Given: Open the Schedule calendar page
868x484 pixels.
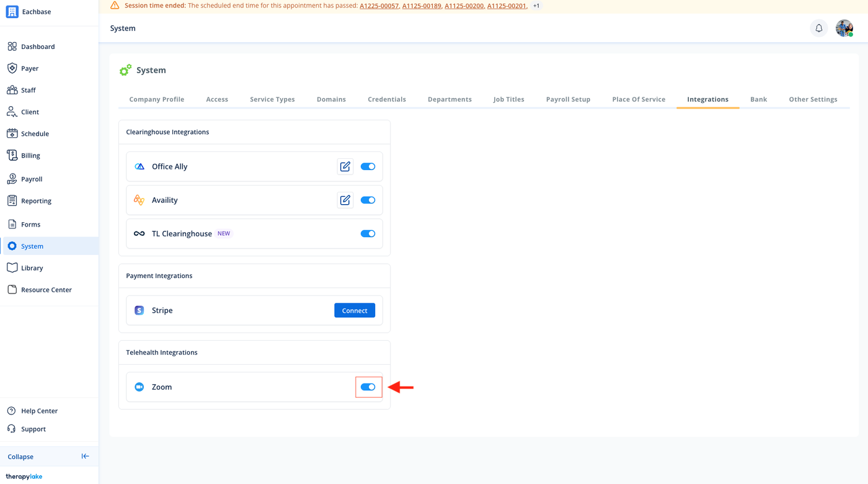Looking at the screenshot, I should [x=35, y=133].
